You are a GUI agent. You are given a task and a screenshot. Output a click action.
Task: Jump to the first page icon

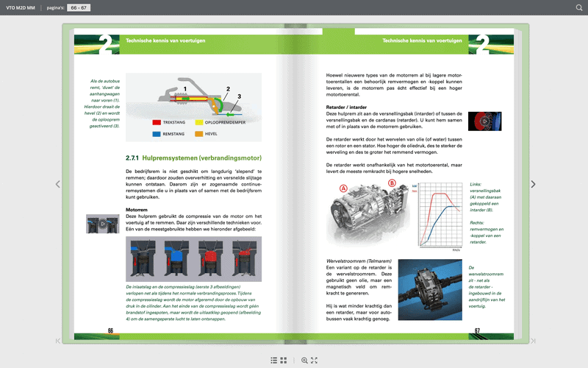58,341
